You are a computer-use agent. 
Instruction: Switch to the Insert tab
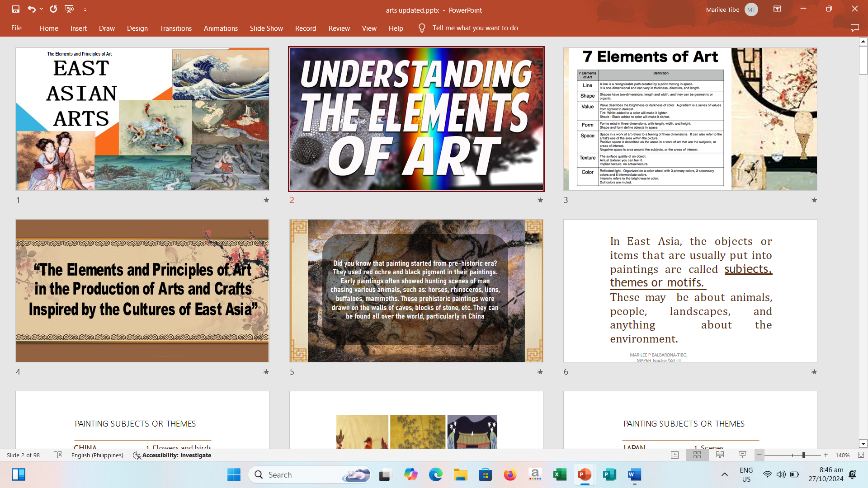tap(78, 28)
